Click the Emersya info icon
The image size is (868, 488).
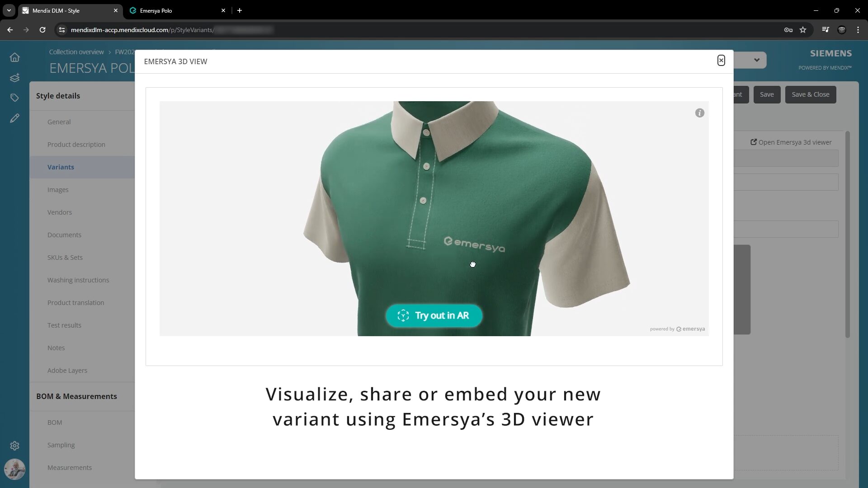point(699,113)
